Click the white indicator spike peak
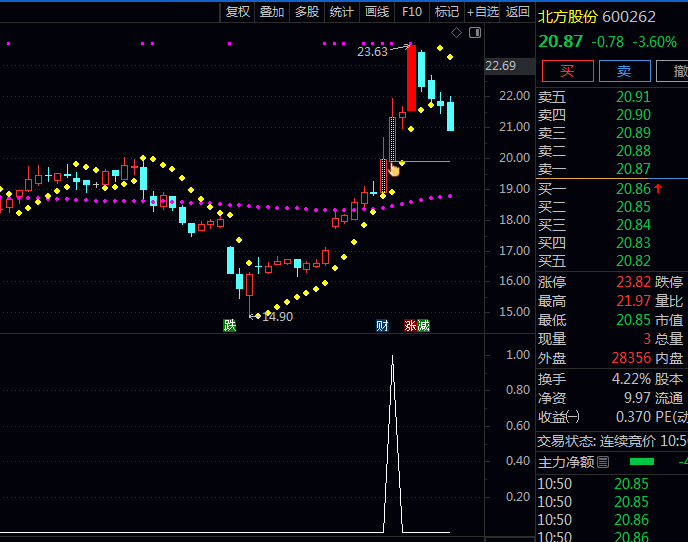 [x=392, y=358]
